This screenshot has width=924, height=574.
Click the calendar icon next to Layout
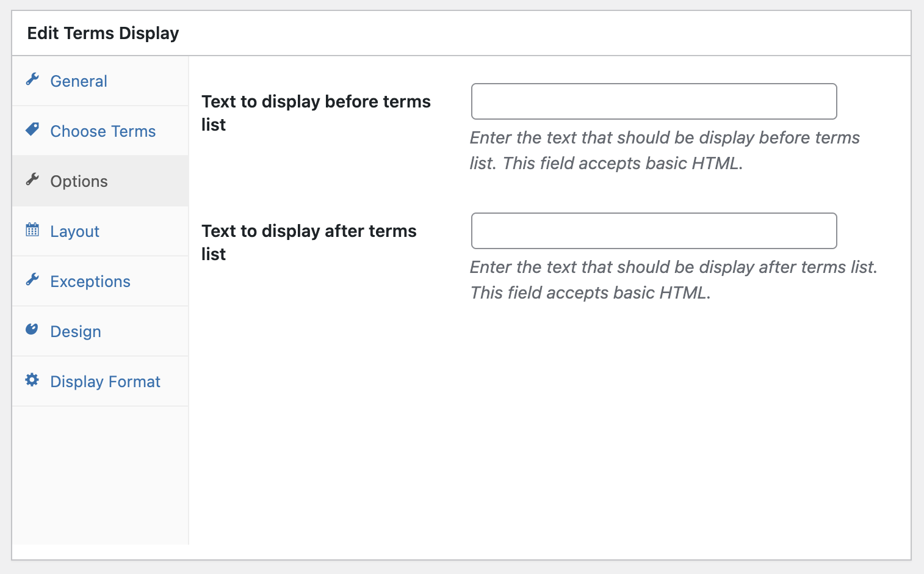[32, 229]
